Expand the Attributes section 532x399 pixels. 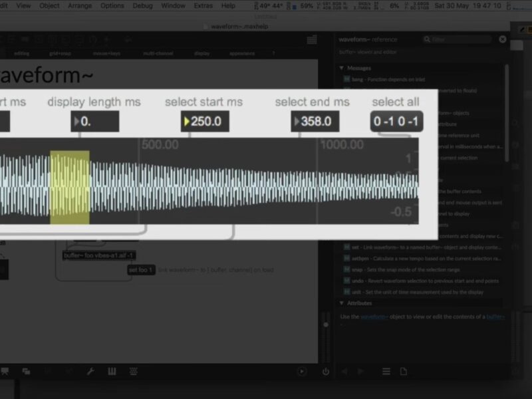point(342,303)
